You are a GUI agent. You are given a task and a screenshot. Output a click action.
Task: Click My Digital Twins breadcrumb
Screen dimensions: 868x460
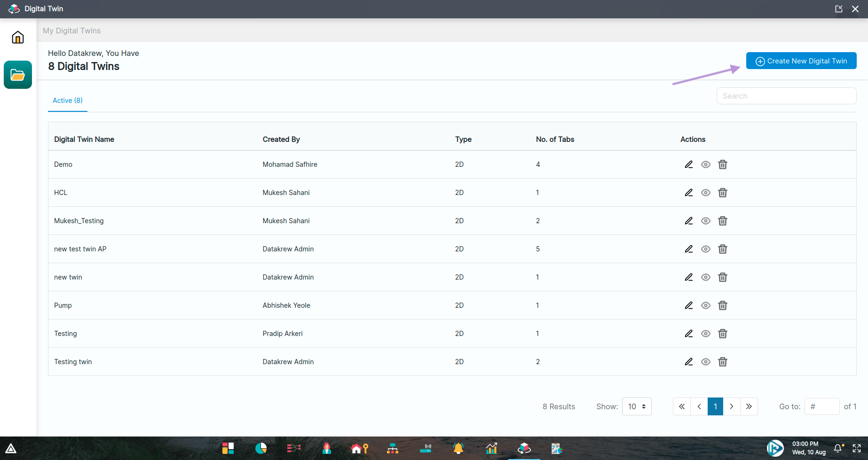click(71, 31)
